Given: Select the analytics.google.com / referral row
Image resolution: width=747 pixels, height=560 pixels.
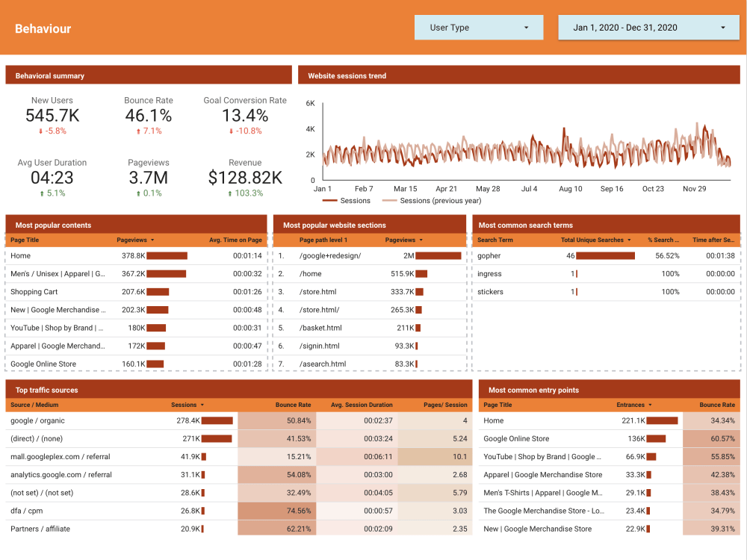Looking at the screenshot, I should click(x=239, y=475).
